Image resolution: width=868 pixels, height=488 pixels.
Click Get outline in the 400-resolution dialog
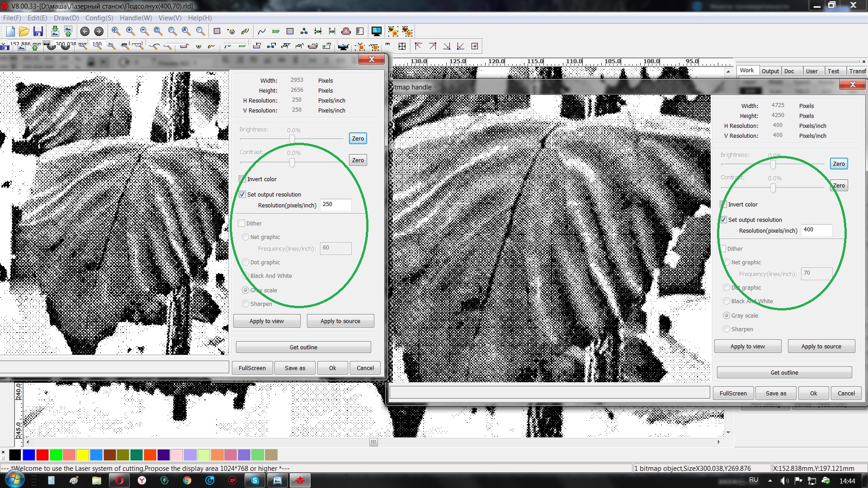point(784,373)
